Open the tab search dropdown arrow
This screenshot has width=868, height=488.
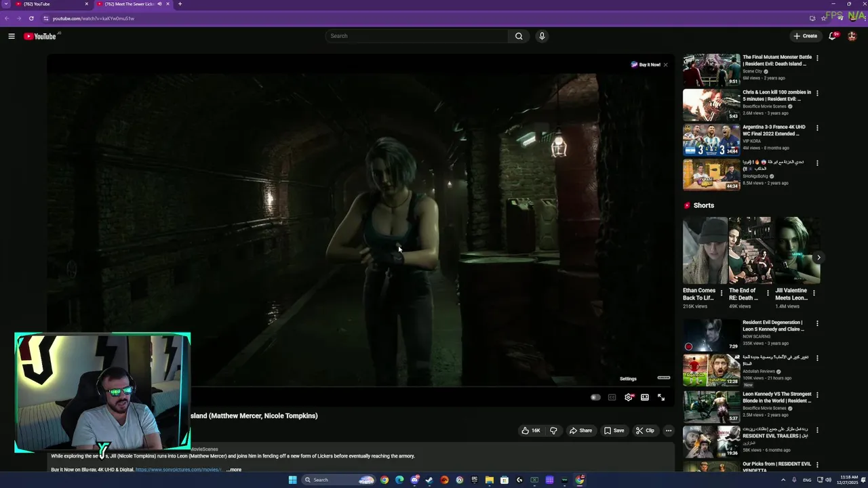[5, 4]
